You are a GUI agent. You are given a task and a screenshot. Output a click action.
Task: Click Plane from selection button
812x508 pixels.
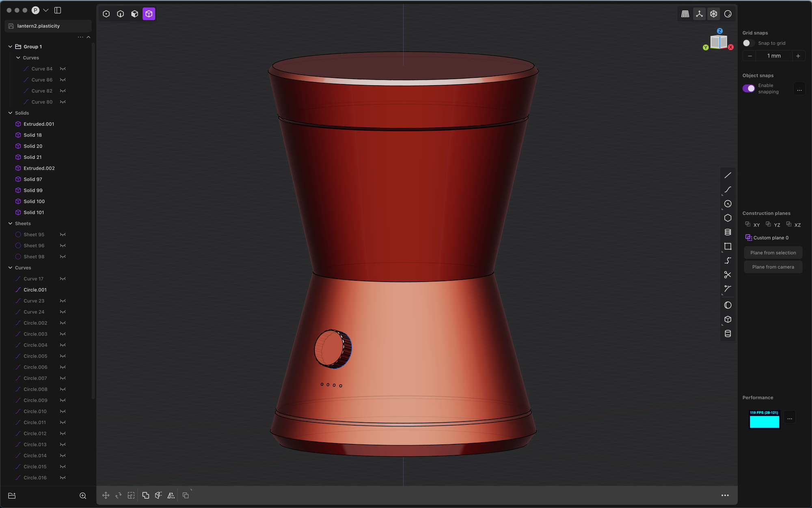click(773, 253)
